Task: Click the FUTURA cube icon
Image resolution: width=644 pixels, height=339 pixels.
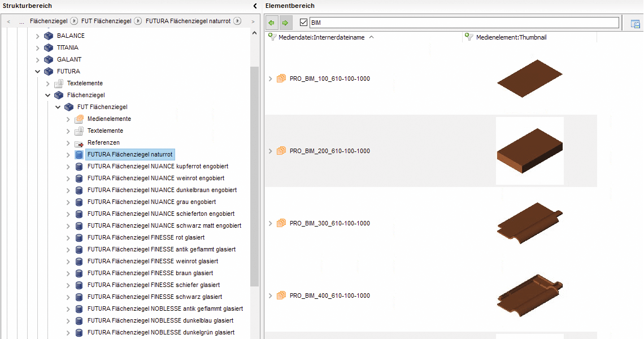Action: click(49, 72)
